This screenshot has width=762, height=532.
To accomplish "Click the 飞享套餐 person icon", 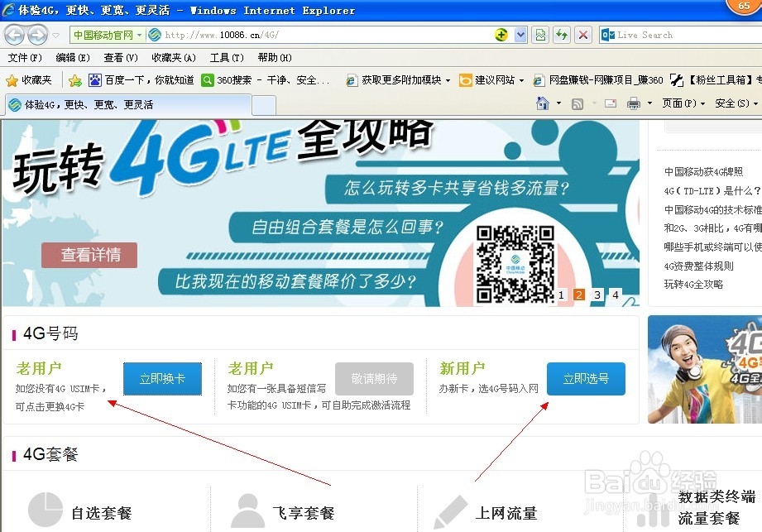I will click(248, 510).
